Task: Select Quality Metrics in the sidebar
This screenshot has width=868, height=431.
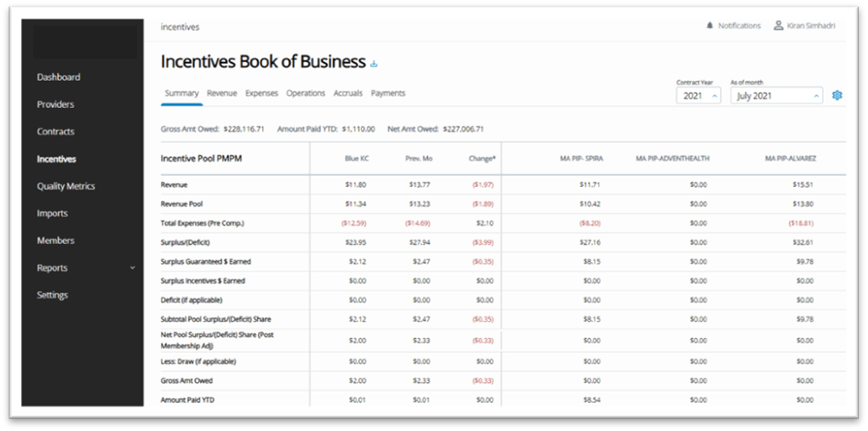Action: (x=66, y=186)
